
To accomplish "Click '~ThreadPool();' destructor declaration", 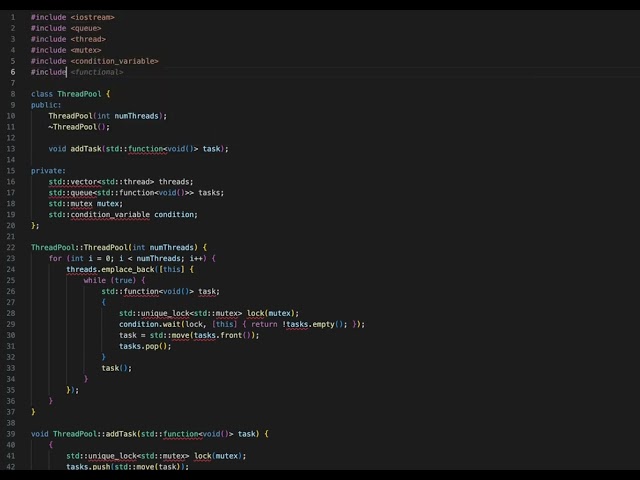I will [x=79, y=127].
